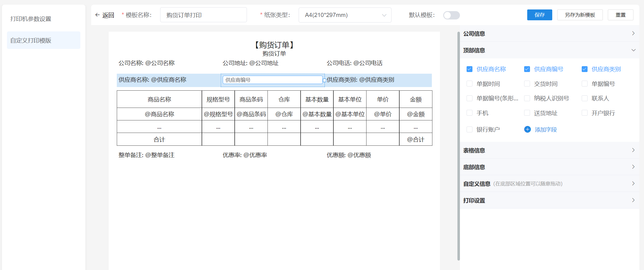Click the 商品名称 table header
The width and height of the screenshot is (644, 270).
pos(159,99)
